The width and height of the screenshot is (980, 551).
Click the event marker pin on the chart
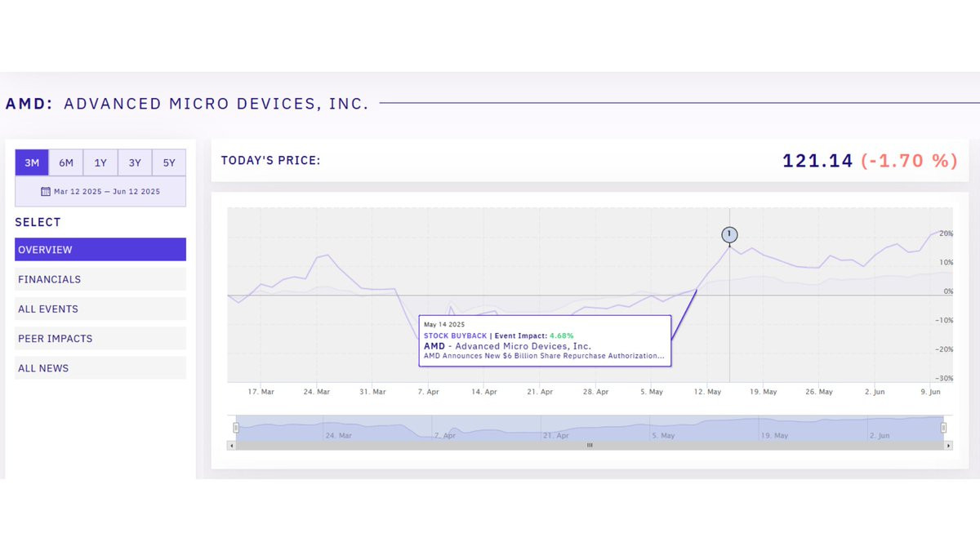729,235
